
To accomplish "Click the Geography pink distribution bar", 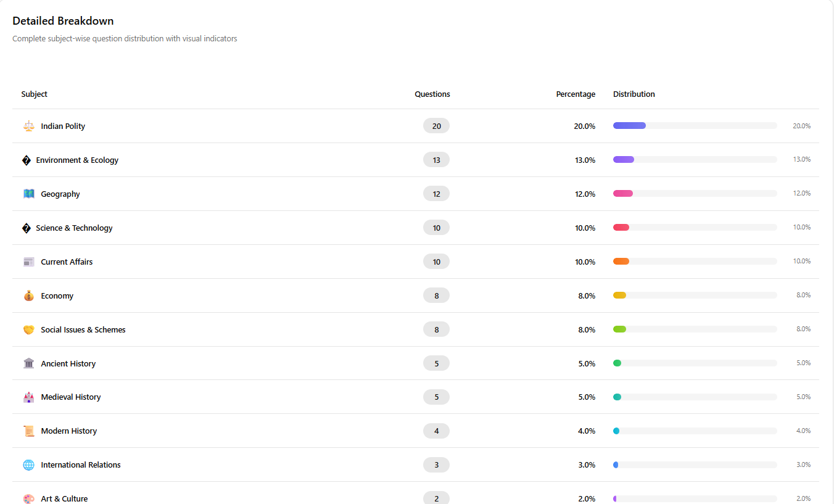I will 623,194.
